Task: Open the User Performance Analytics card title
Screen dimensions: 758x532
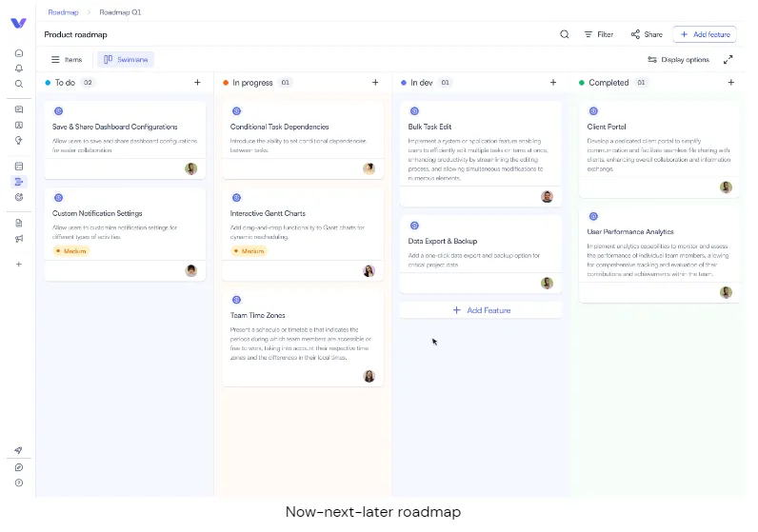Action: click(x=630, y=232)
